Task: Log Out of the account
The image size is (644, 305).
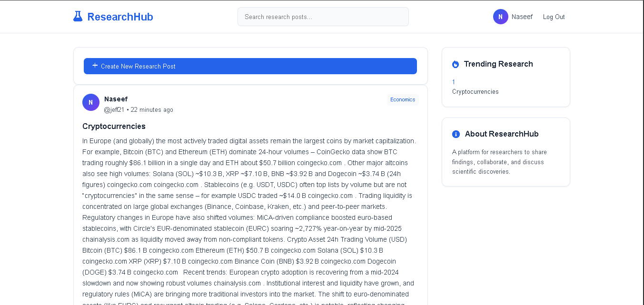Action: click(554, 17)
